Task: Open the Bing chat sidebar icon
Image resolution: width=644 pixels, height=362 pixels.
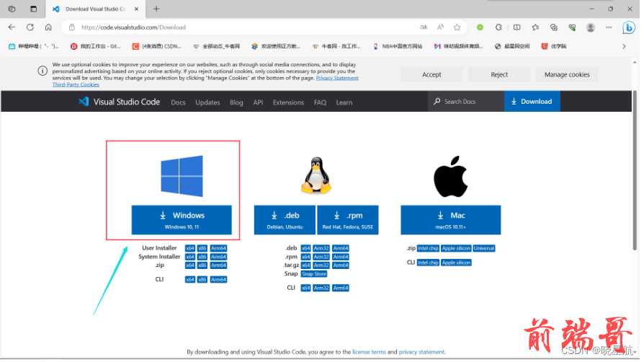Action: point(628,27)
